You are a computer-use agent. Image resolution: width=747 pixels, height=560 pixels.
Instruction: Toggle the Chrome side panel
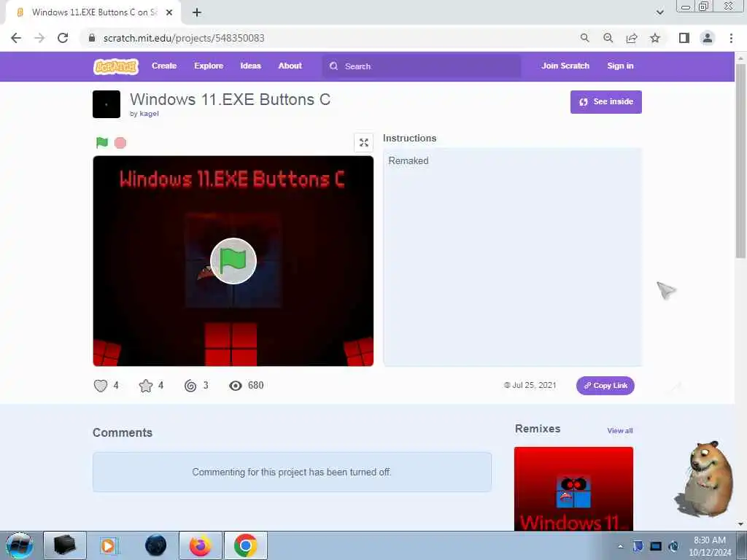click(x=684, y=38)
